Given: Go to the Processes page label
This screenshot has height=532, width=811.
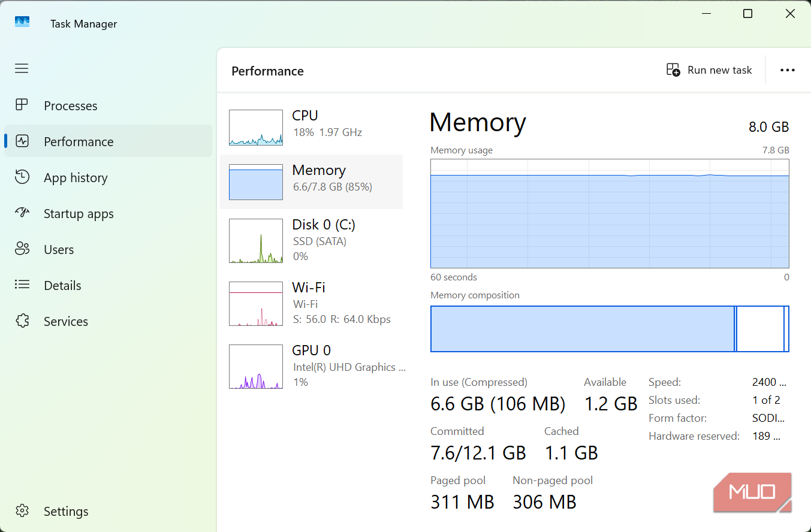Looking at the screenshot, I should (71, 106).
